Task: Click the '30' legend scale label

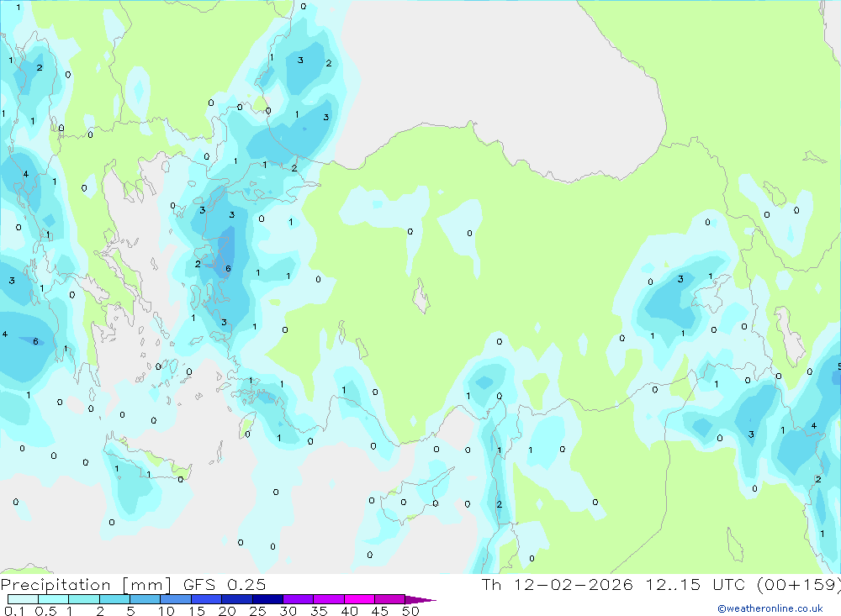Action: (288, 611)
